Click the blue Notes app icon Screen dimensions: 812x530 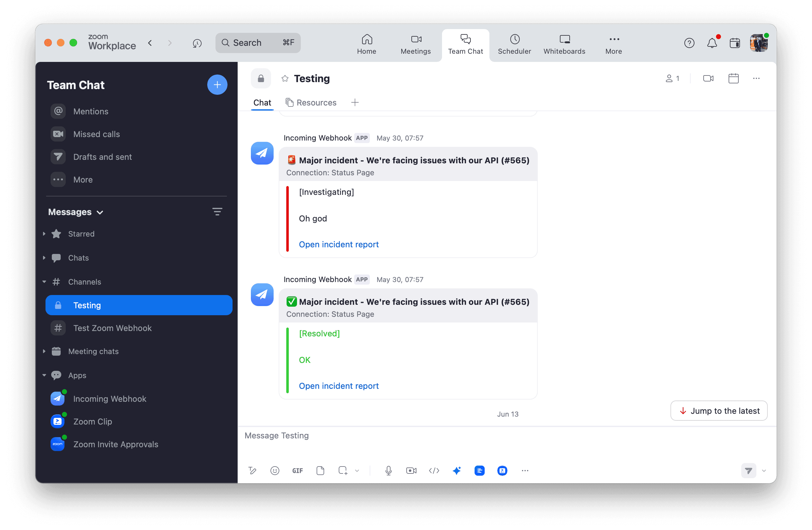[479, 471]
